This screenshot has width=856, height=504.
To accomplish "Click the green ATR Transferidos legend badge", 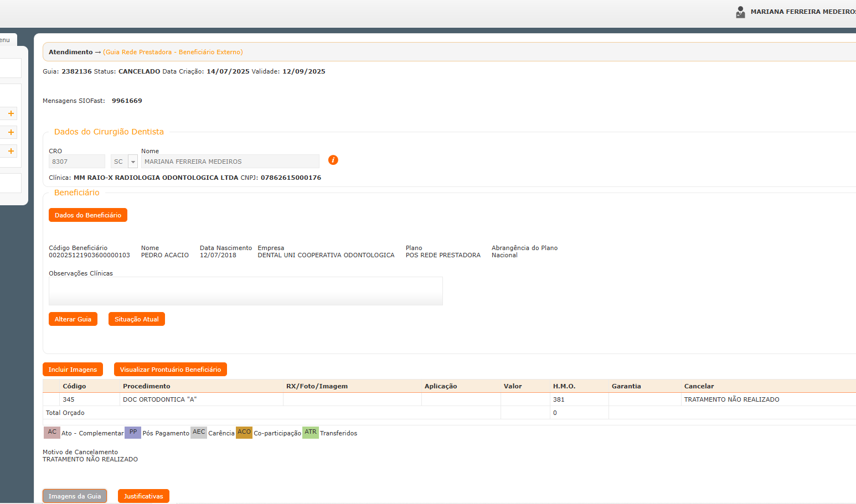I will [x=311, y=432].
